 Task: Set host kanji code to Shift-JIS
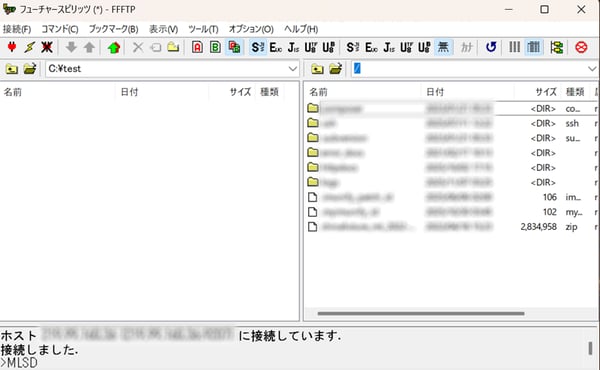(353, 47)
